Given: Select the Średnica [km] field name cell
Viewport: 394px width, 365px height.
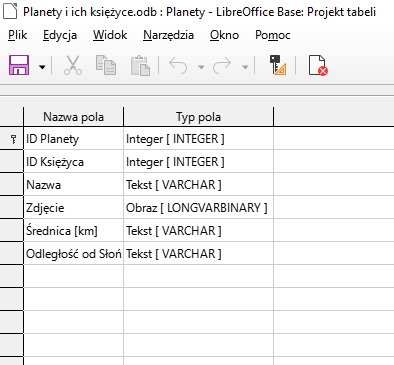Looking at the screenshot, I should pyautogui.click(x=74, y=231).
